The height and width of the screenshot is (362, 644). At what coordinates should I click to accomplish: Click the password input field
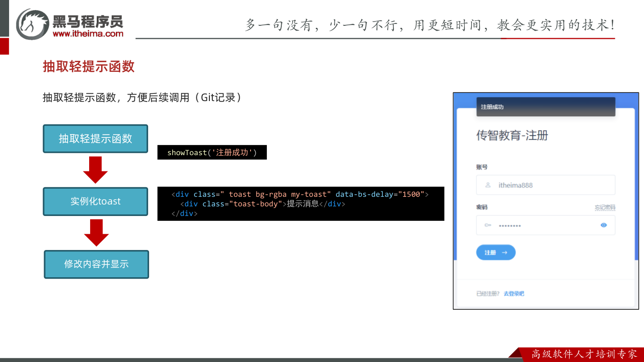point(545,225)
